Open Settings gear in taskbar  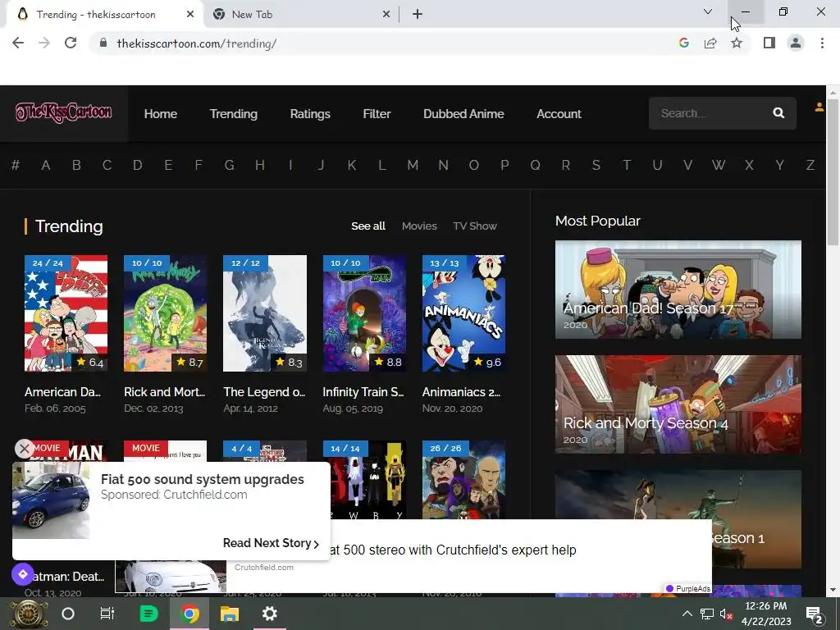click(269, 614)
